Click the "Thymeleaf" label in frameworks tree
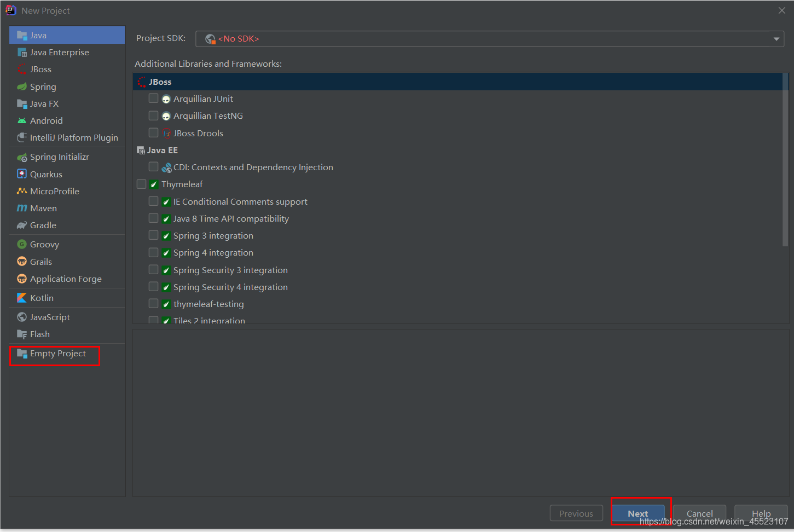794x532 pixels. pyautogui.click(x=182, y=184)
